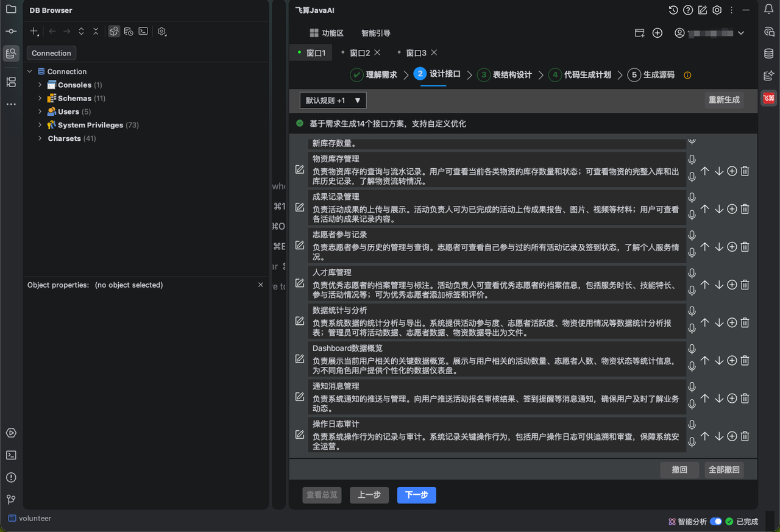Open the Database tool window in right sidebar
The height and width of the screenshot is (532, 780).
point(769,54)
